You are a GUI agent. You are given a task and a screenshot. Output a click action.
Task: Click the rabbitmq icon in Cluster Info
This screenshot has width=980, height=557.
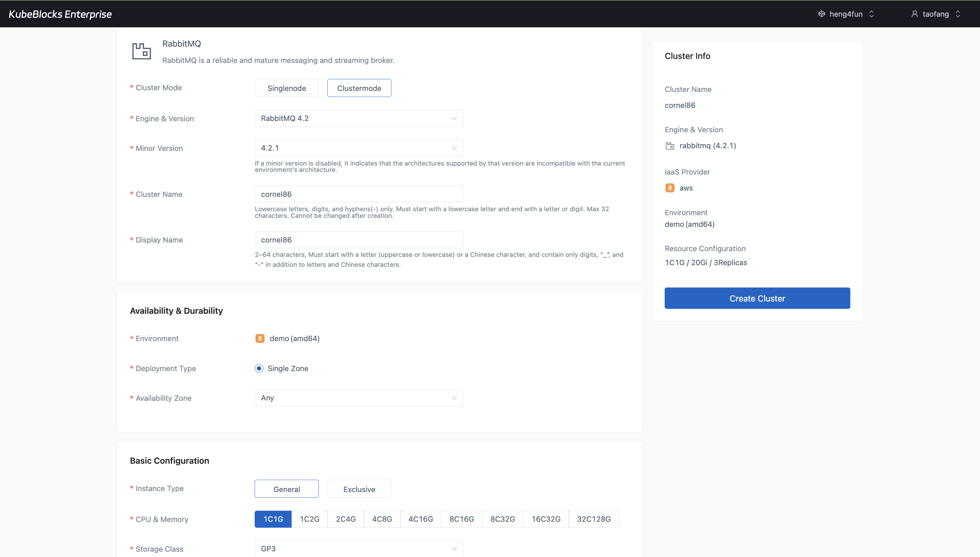click(670, 146)
